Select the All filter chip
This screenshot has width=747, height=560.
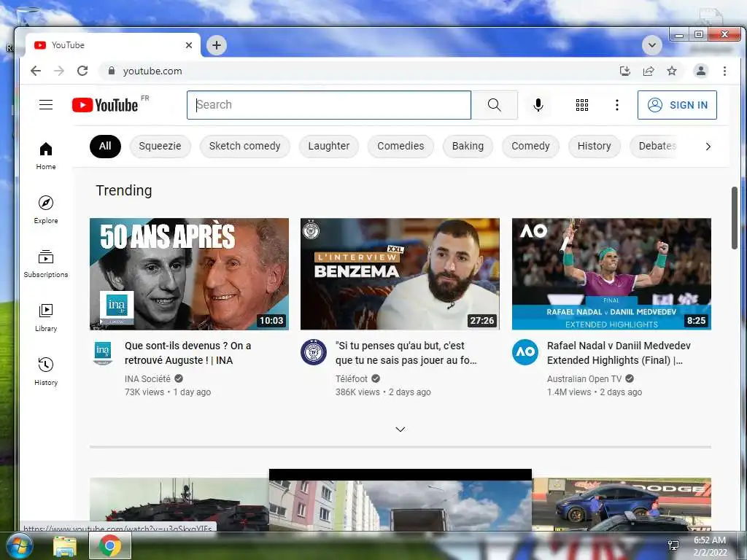tap(105, 146)
